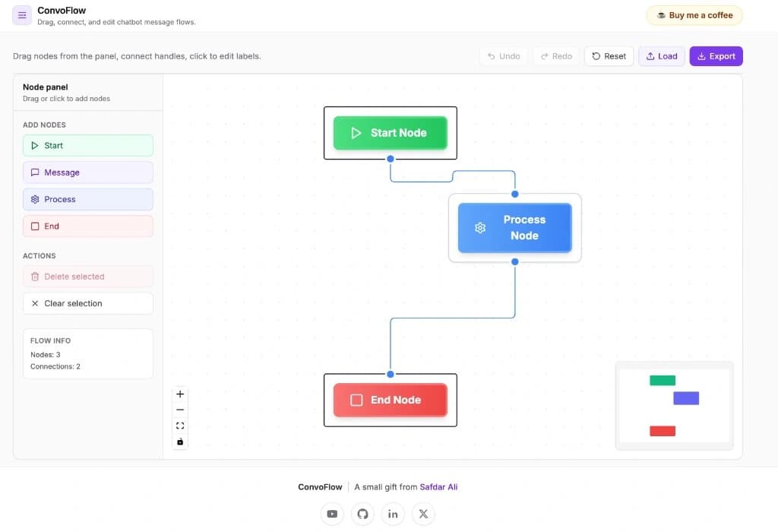The height and width of the screenshot is (532, 778).
Task: Click the 'Node panel' heading
Action: [45, 87]
